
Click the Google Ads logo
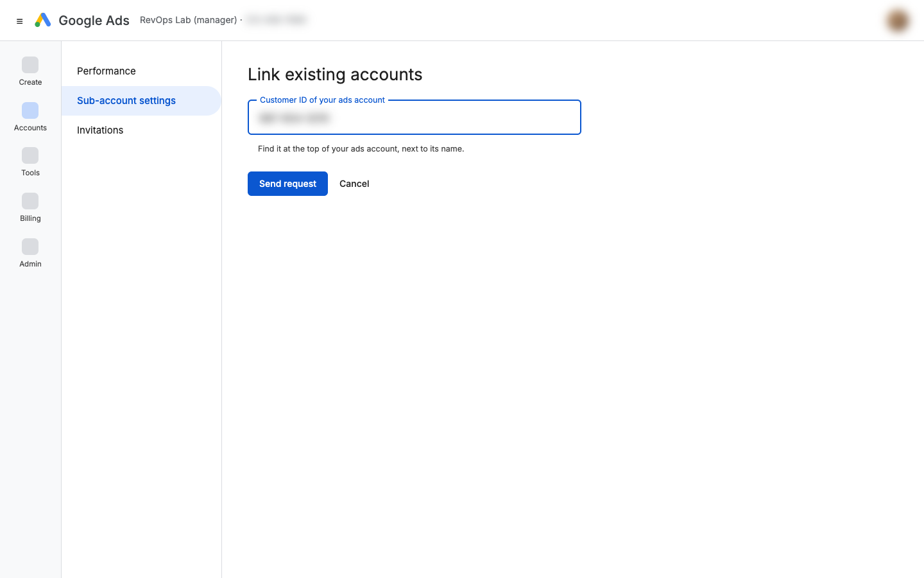tap(43, 21)
